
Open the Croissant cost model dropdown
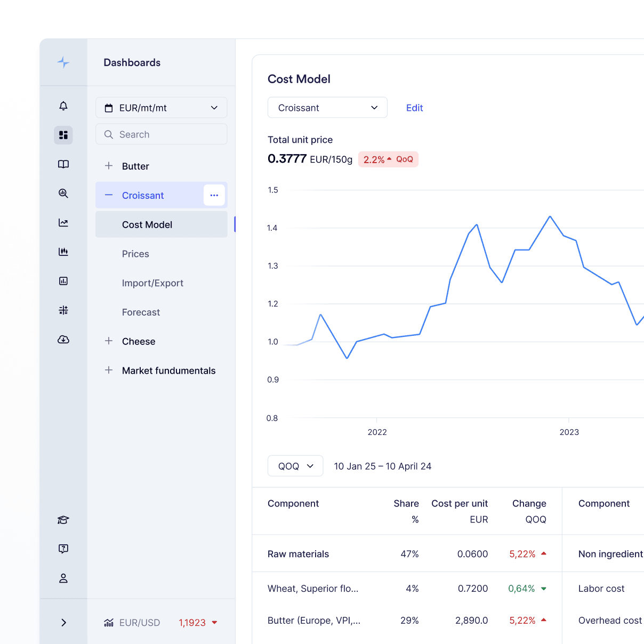[x=327, y=108]
